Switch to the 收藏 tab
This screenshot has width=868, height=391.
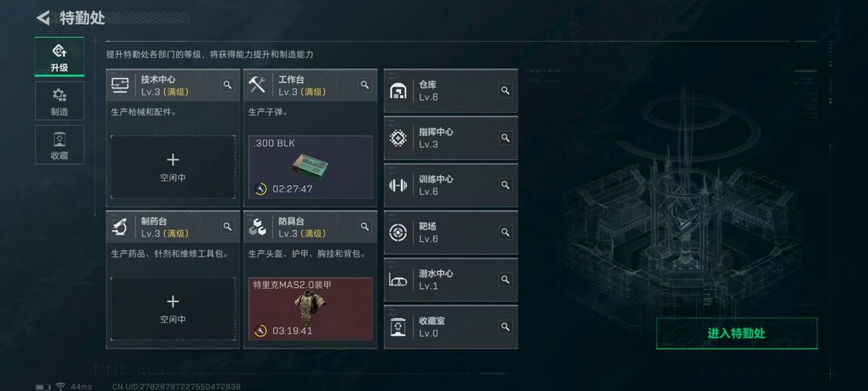pos(59,145)
